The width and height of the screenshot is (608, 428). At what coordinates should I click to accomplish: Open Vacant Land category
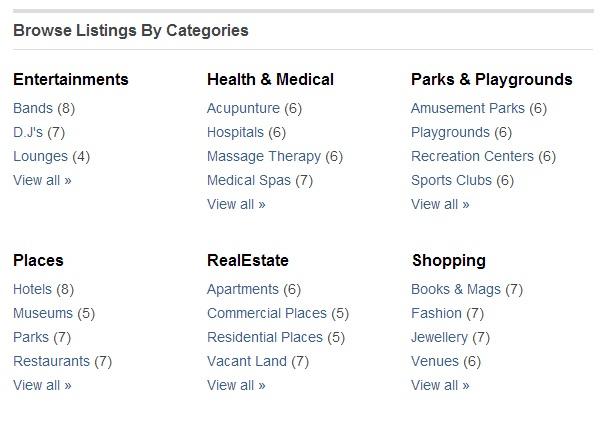tap(247, 361)
